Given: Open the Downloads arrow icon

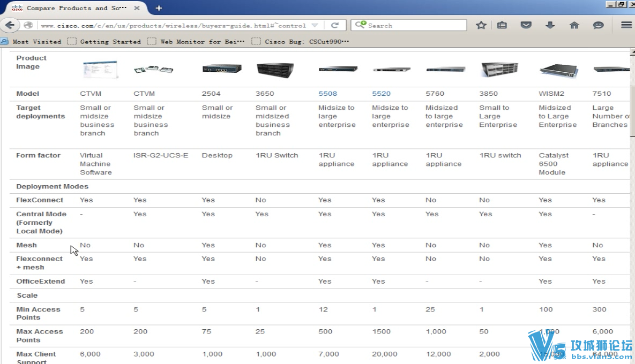Looking at the screenshot, I should pyautogui.click(x=550, y=25).
